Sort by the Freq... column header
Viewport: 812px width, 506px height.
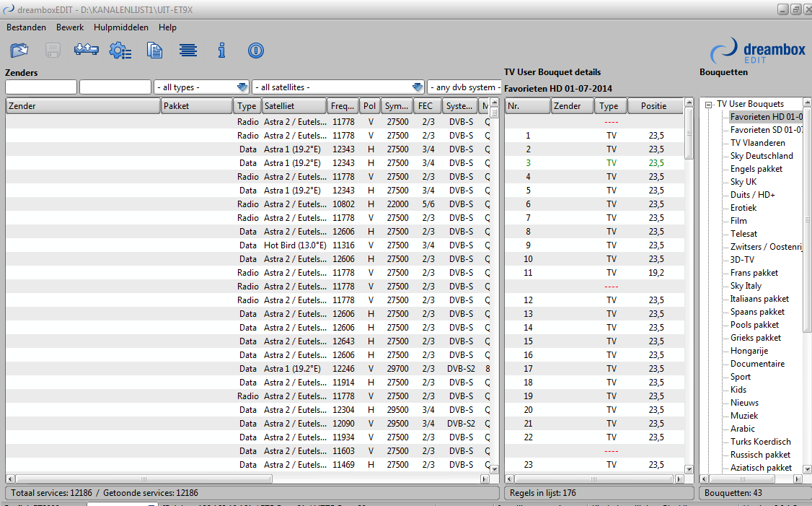click(343, 106)
